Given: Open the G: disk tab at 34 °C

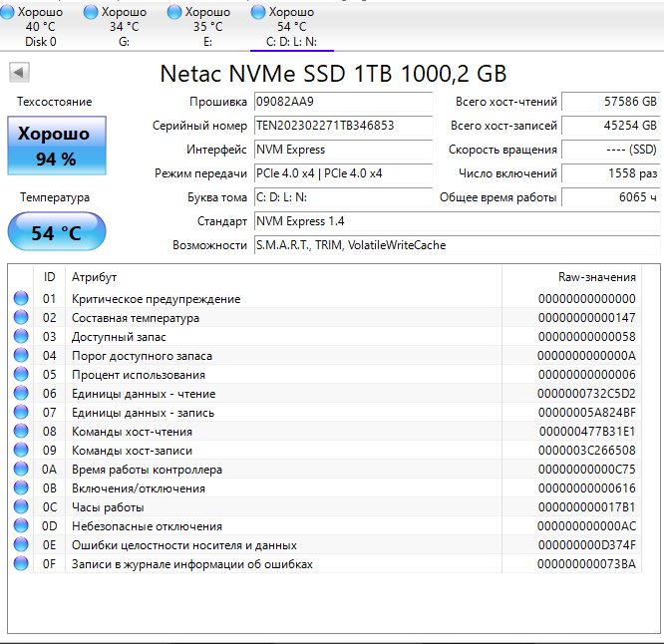Looking at the screenshot, I should coord(124,27).
